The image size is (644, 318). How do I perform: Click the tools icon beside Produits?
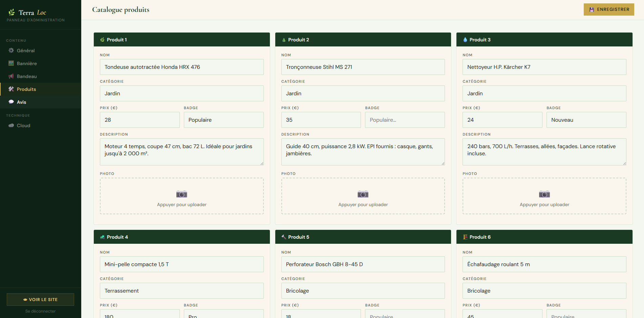pyautogui.click(x=11, y=89)
